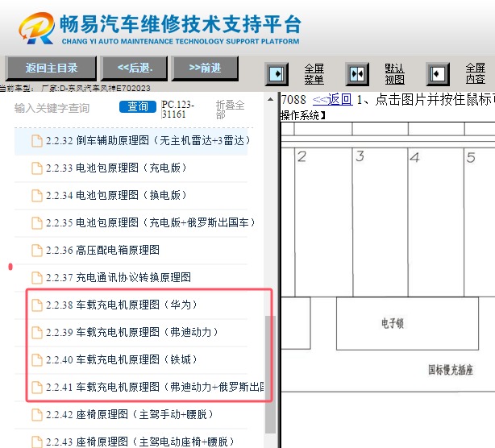Open 2.2.41 车载充电机原理图 弗迪动力+俄罗斯
This screenshot has width=495, height=448.
(x=155, y=387)
